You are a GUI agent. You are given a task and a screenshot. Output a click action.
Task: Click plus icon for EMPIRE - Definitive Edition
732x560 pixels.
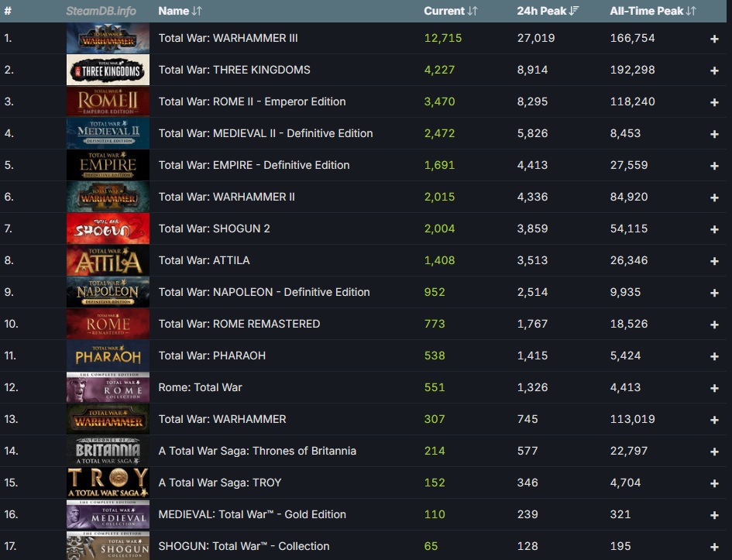point(714,166)
